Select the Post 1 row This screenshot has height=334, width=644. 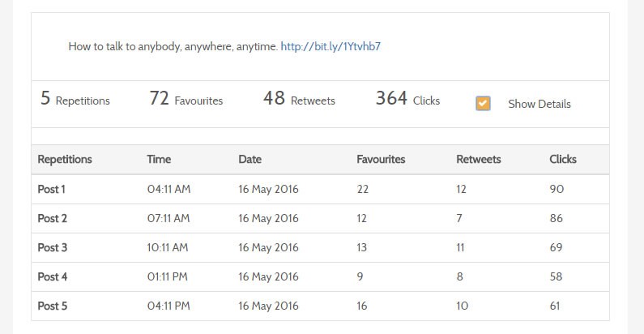pos(320,190)
